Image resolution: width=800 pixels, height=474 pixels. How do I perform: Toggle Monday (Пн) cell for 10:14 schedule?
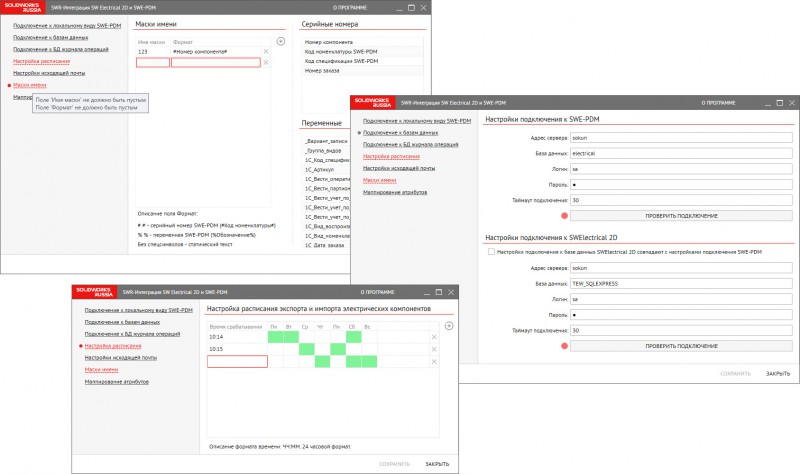tap(276, 337)
